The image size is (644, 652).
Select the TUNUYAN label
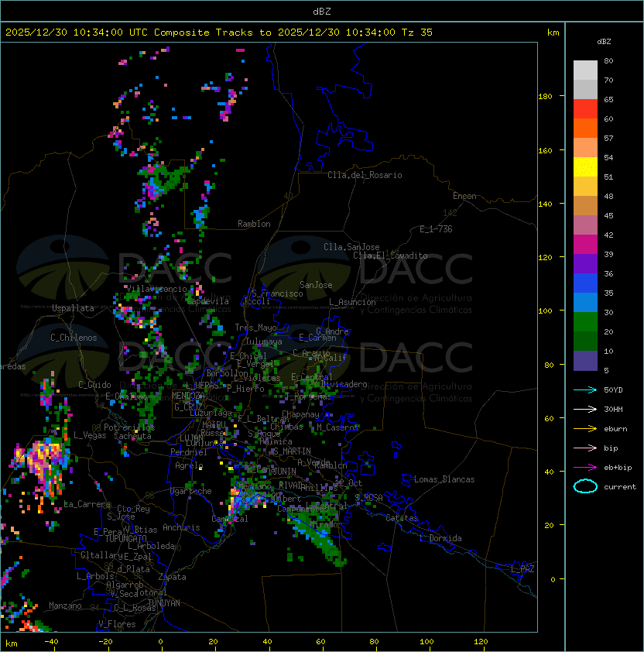coord(164,603)
